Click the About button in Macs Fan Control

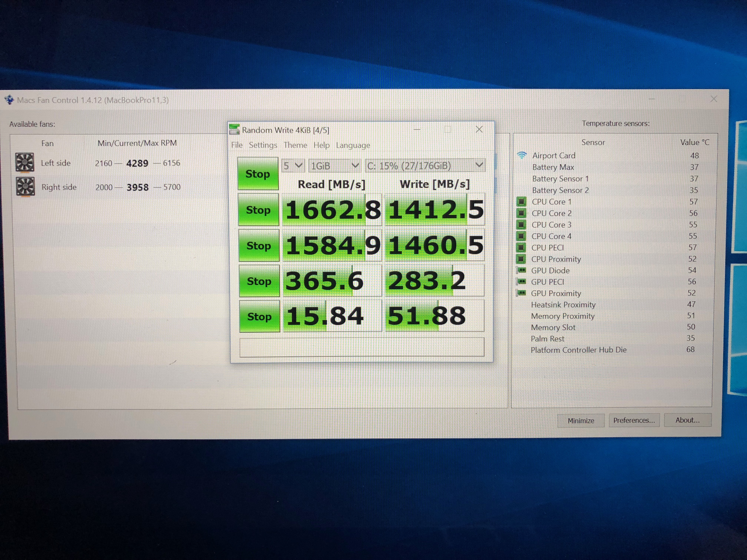click(688, 420)
